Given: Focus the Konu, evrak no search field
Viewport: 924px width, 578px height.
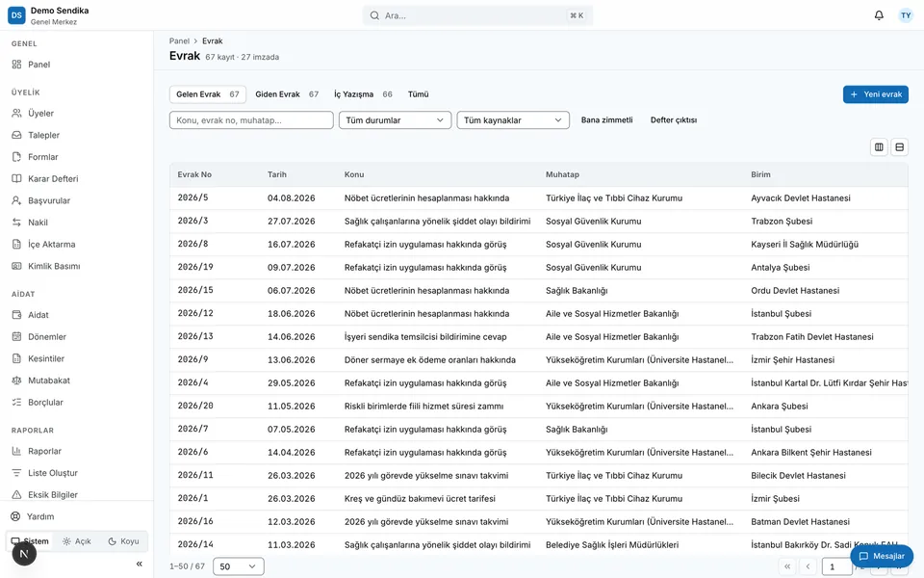Looking at the screenshot, I should point(251,119).
